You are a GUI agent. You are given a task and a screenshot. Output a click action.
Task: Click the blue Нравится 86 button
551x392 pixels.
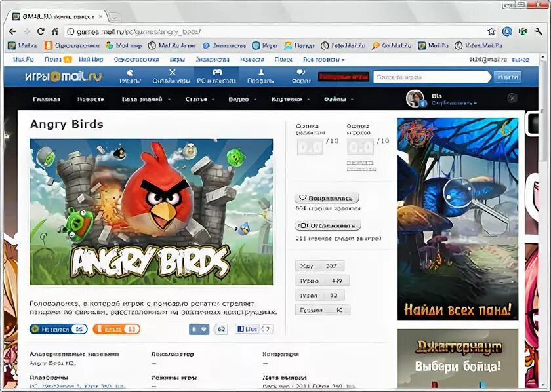pos(58,329)
